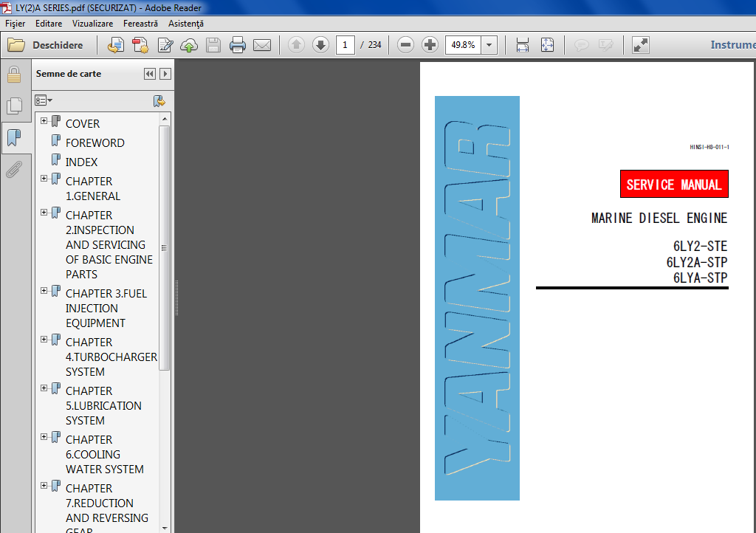Click the 49.8% zoom value field
The image size is (756, 533).
[x=464, y=45]
